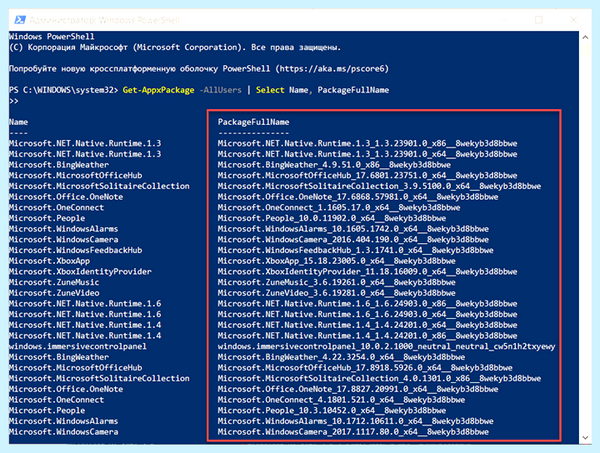Click Microsoft.People_10.0.11902.0 package name
Image resolution: width=600 pixels, height=453 pixels.
click(332, 218)
